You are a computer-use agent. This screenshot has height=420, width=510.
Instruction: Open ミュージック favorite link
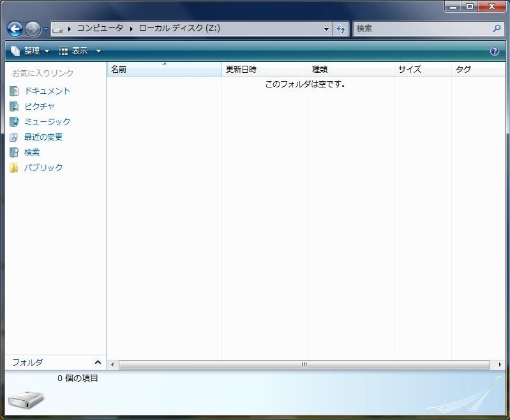coord(47,122)
